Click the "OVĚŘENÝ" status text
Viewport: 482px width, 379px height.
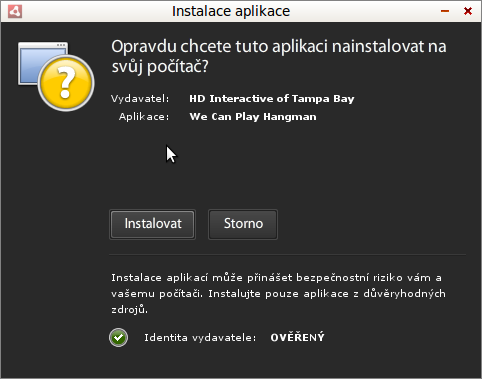[297, 337]
